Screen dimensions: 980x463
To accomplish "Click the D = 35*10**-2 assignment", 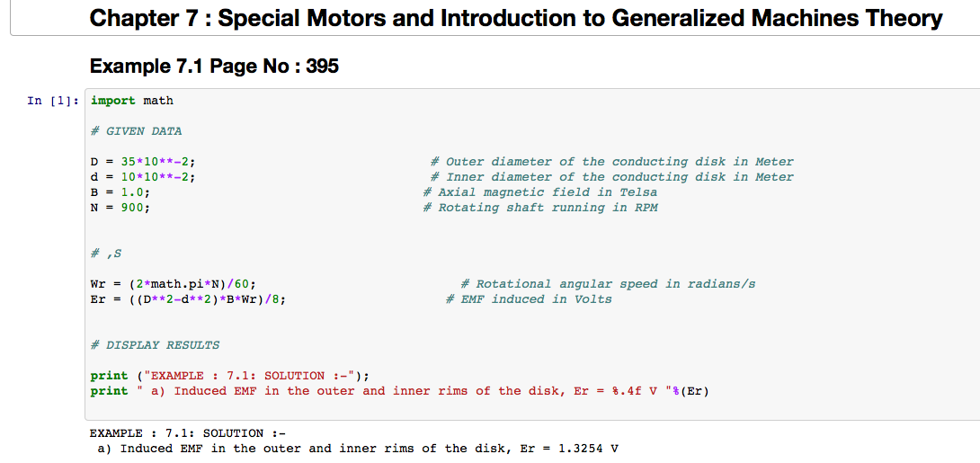I will pos(143,162).
